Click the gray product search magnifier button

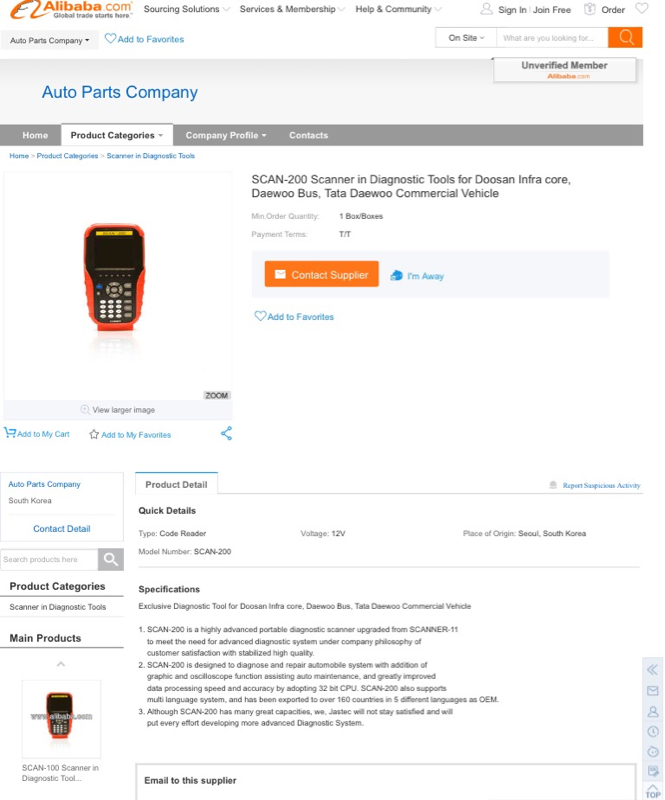[111, 559]
